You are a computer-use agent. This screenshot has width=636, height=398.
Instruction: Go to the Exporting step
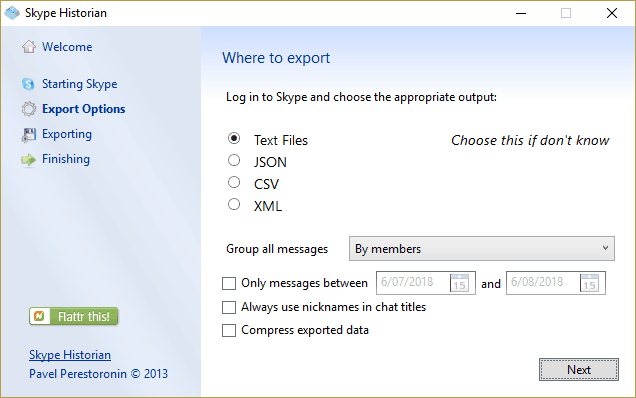point(67,134)
